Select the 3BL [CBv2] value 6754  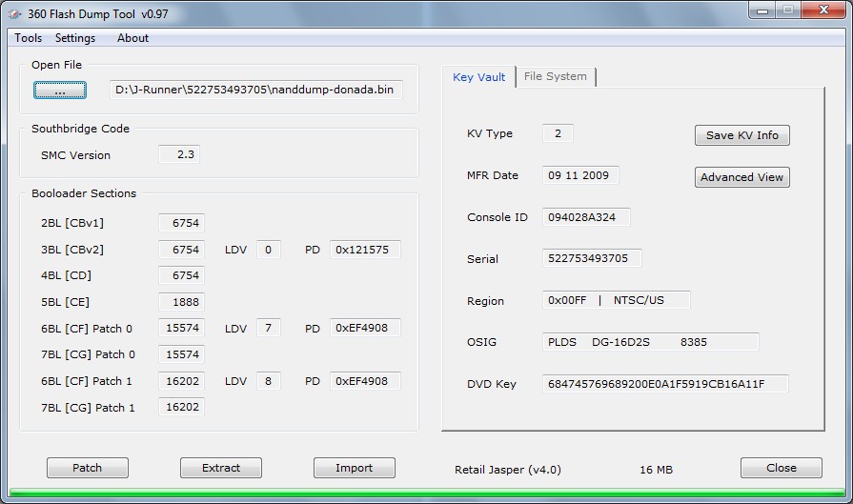click(x=182, y=250)
